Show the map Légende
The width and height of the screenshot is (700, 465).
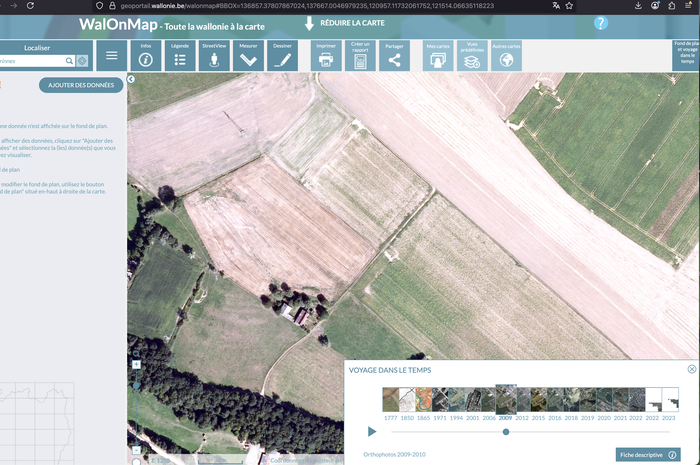[x=180, y=56]
